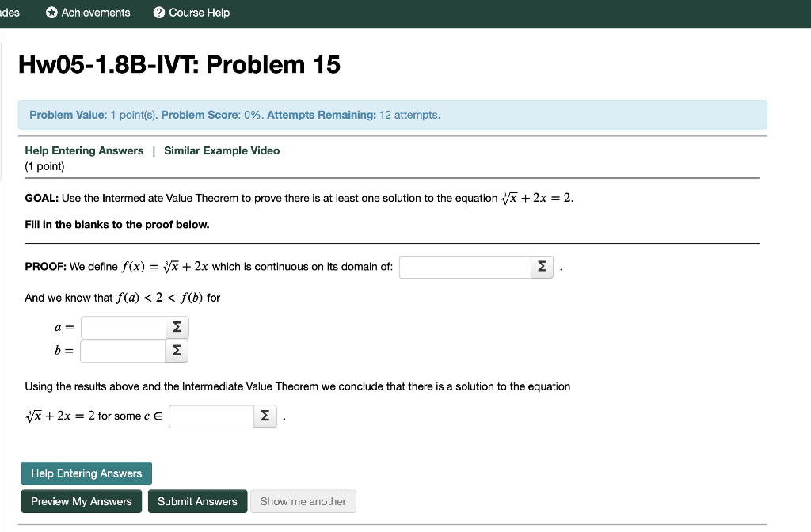Click the Course Help question-mark icon
The width and height of the screenshot is (811, 532).
click(x=159, y=12)
